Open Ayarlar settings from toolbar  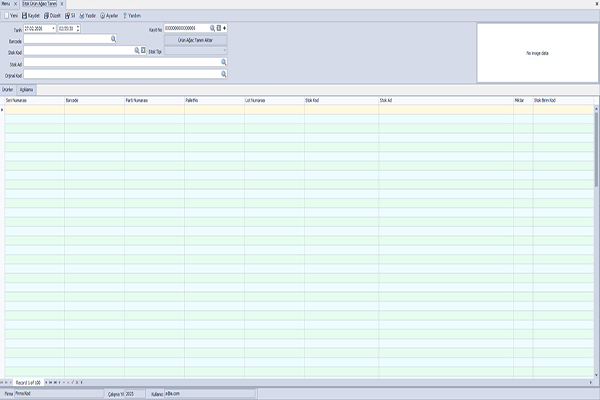(103, 16)
